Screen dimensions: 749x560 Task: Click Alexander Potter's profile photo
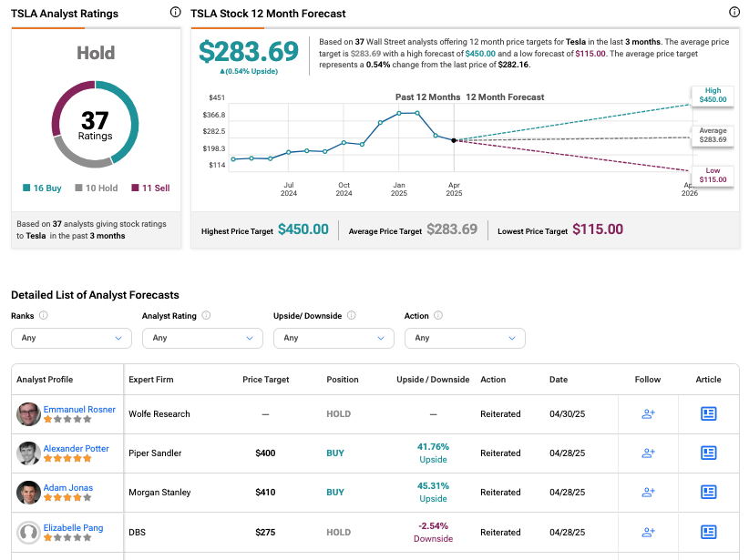[x=28, y=453]
